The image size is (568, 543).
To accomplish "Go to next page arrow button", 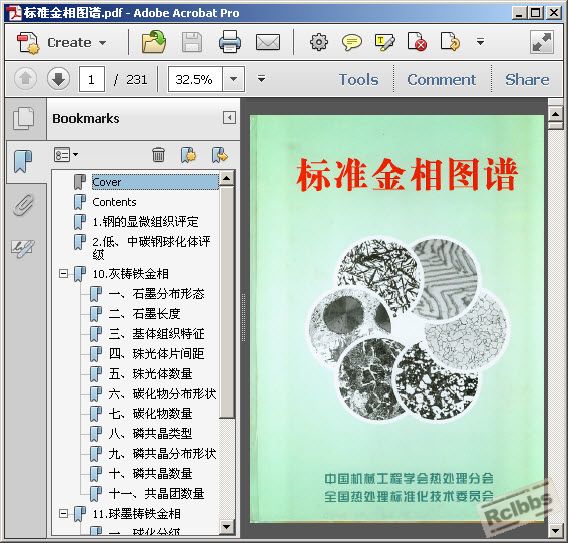I will [x=58, y=79].
